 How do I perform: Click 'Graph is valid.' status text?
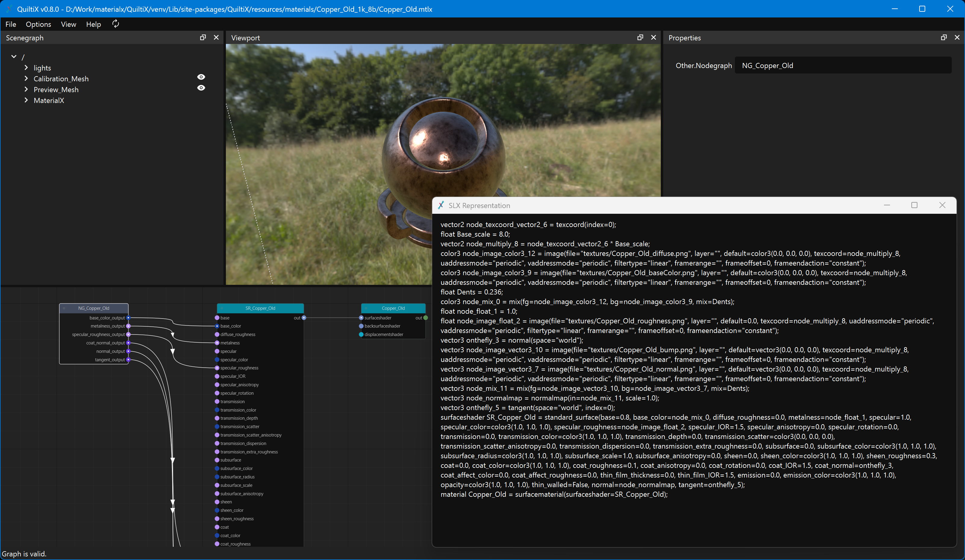24,554
